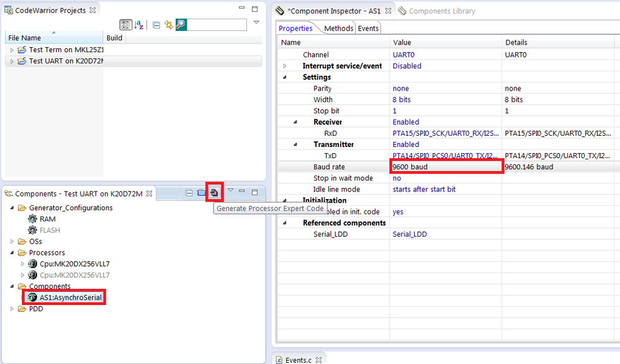Click the Channel value UART0
This screenshot has width=620, height=364.
coord(403,55)
